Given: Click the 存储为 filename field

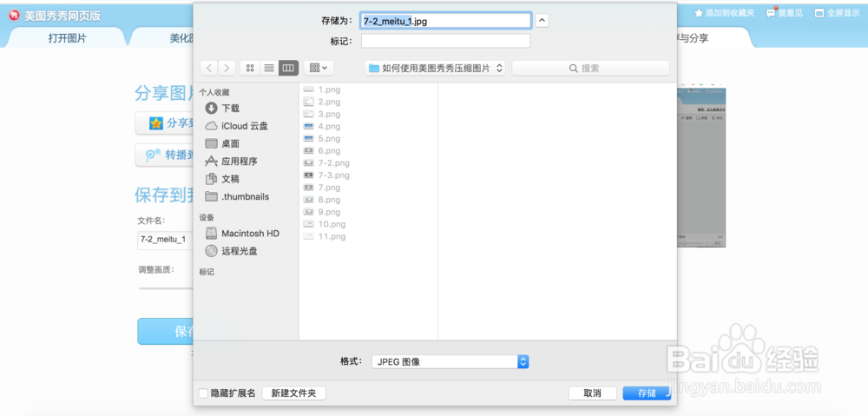Looking at the screenshot, I should coord(445,21).
